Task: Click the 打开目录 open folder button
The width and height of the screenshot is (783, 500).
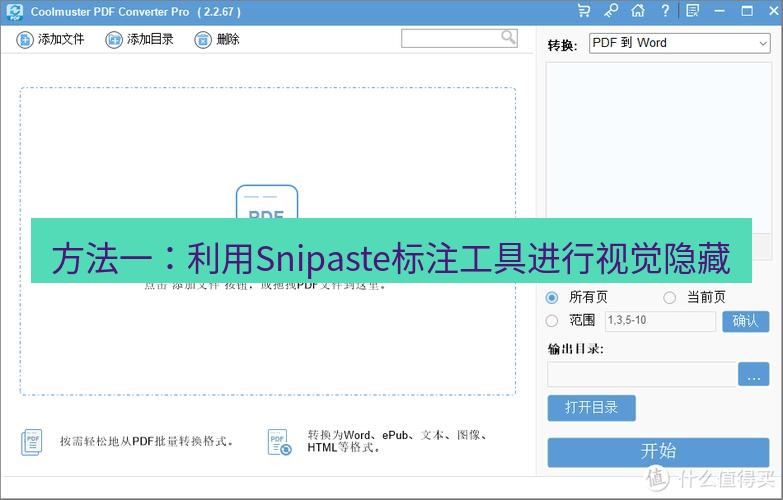Action: [x=591, y=408]
